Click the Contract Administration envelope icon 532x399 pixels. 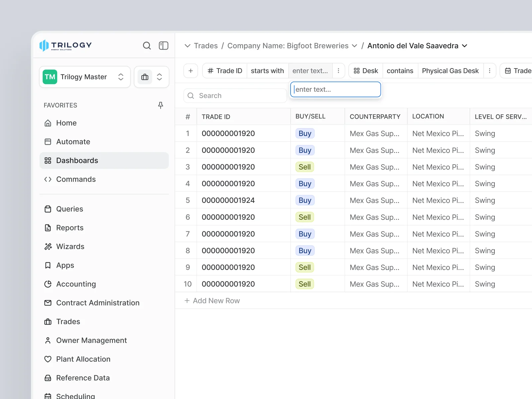(48, 303)
